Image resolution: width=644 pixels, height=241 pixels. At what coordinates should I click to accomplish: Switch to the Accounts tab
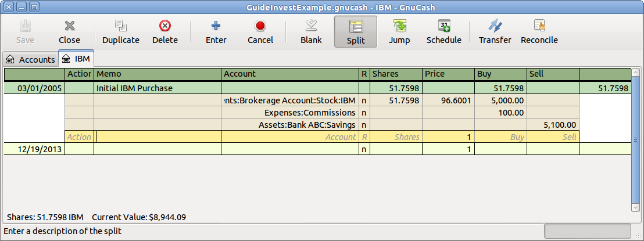[x=30, y=59]
